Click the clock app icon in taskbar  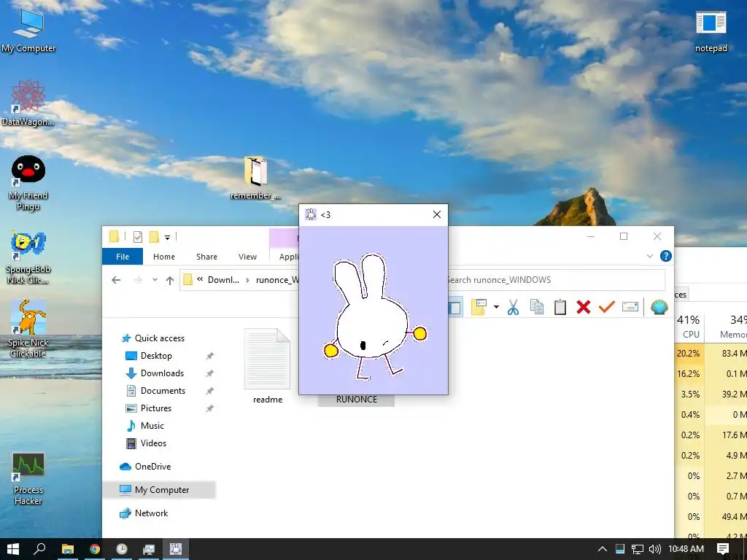coord(122,549)
